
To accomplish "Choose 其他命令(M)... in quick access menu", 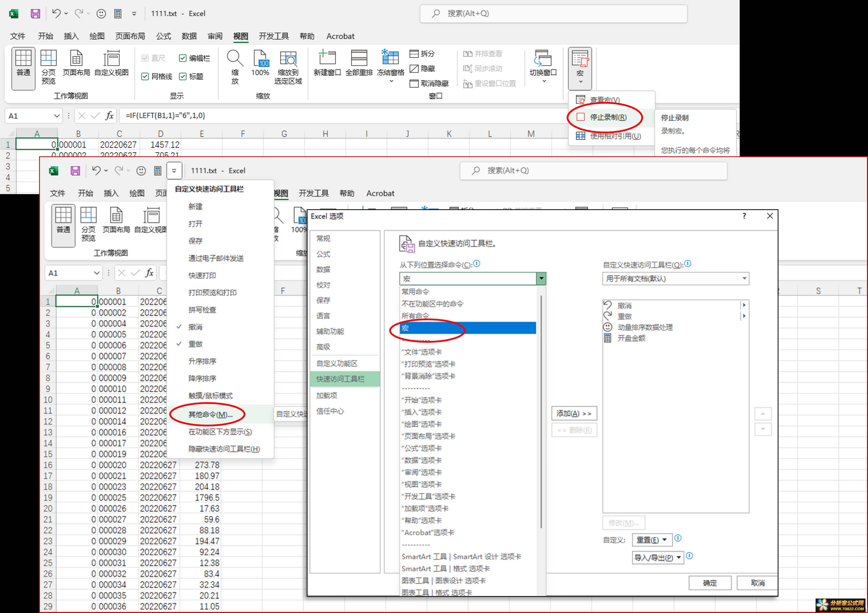I will click(x=221, y=414).
